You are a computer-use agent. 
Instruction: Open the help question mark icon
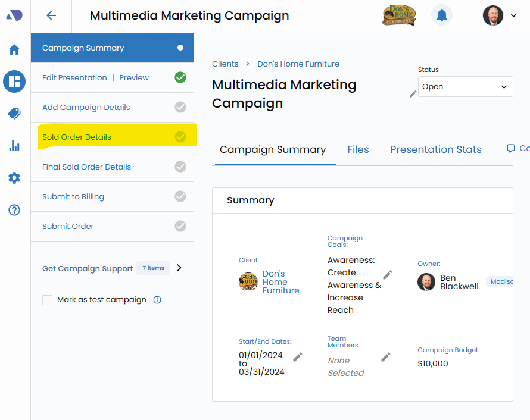click(14, 210)
